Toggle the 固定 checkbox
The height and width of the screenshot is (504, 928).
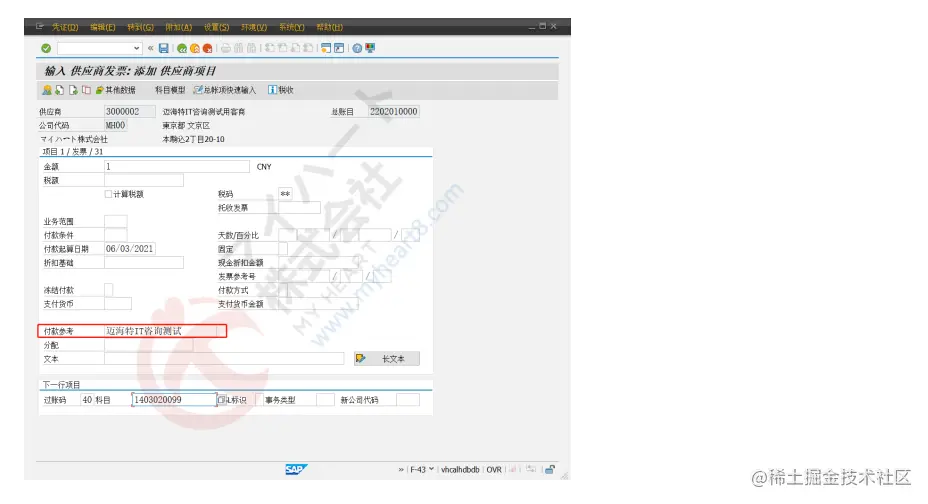tap(283, 249)
